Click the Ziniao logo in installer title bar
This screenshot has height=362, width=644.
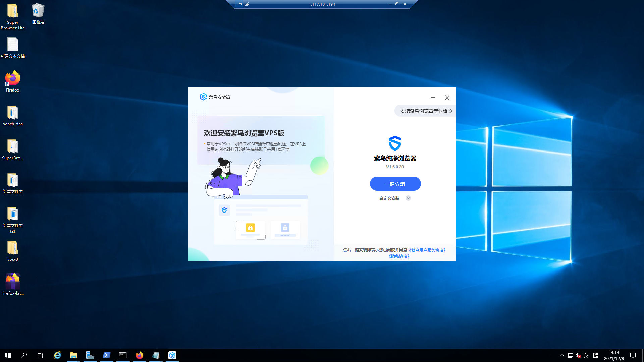coord(203,97)
